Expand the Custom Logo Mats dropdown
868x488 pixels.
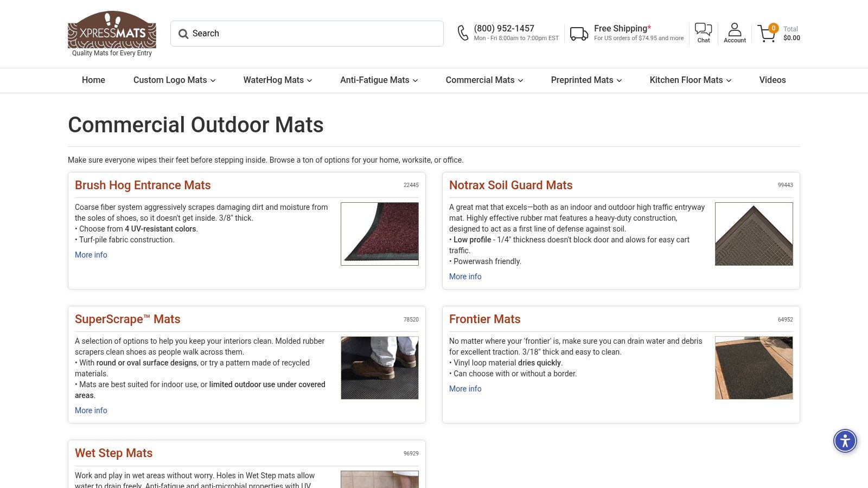[175, 80]
